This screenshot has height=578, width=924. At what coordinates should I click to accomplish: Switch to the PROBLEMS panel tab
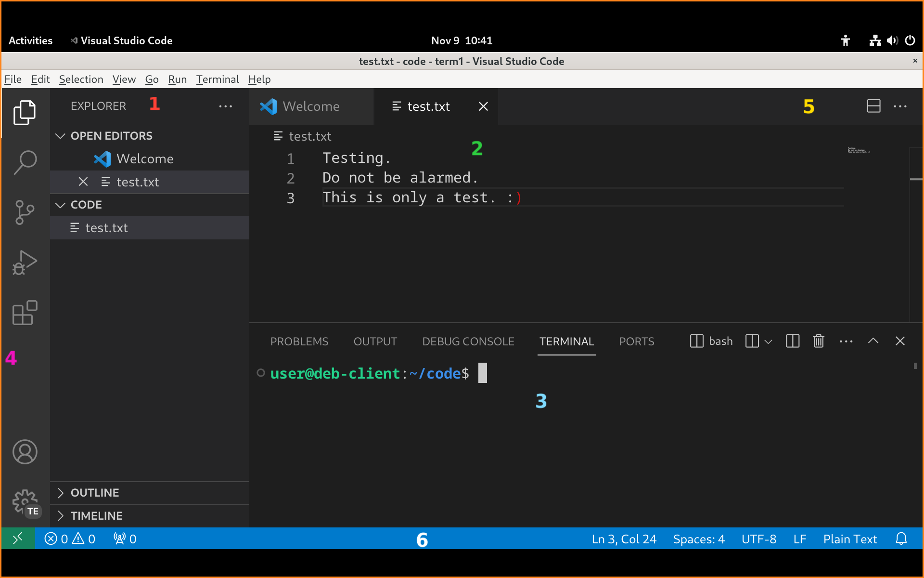coord(299,342)
